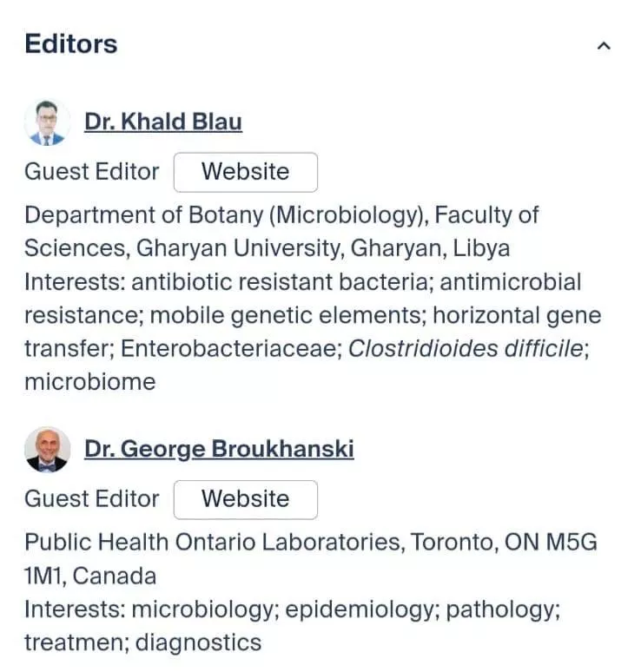Collapse the Editors section with the chevron
Screen dimensions: 641x672
pyautogui.click(x=604, y=46)
